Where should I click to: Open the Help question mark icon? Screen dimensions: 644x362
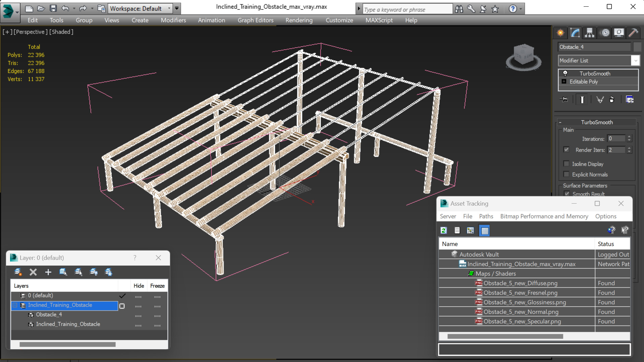(x=513, y=9)
